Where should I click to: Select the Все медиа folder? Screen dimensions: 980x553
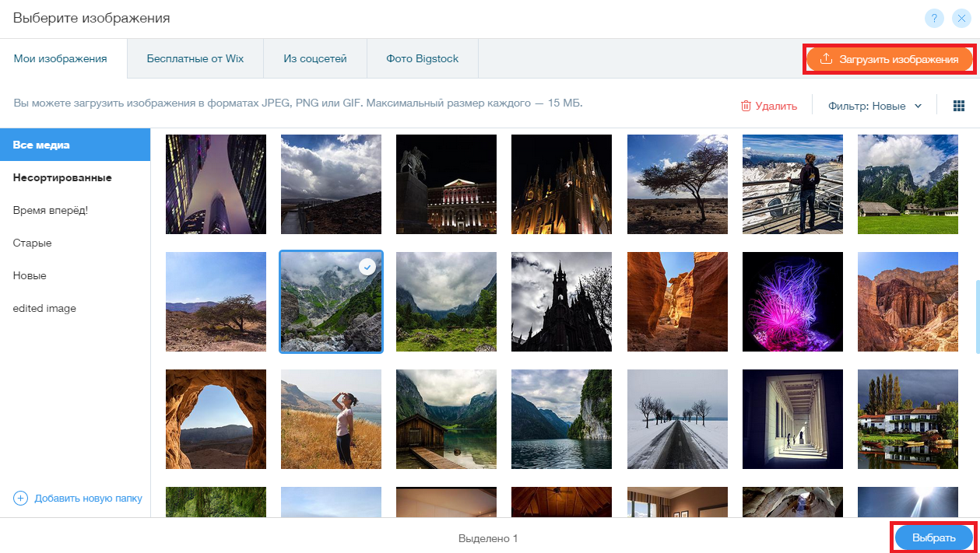click(75, 145)
